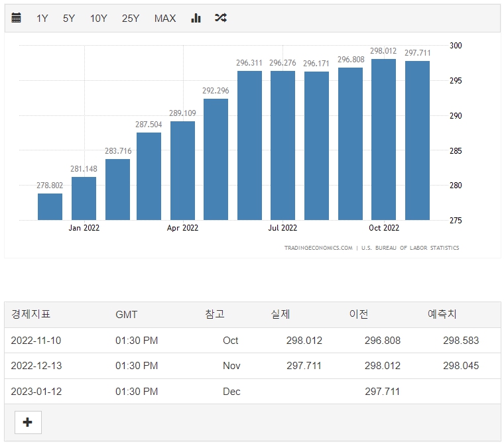
Task: Select the 297.711 chart bar
Action: [417, 140]
